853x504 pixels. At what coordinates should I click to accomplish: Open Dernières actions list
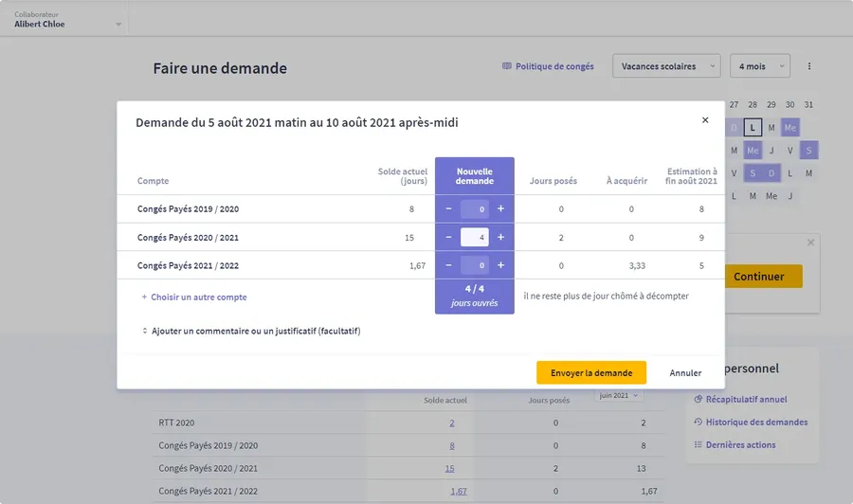click(x=739, y=445)
